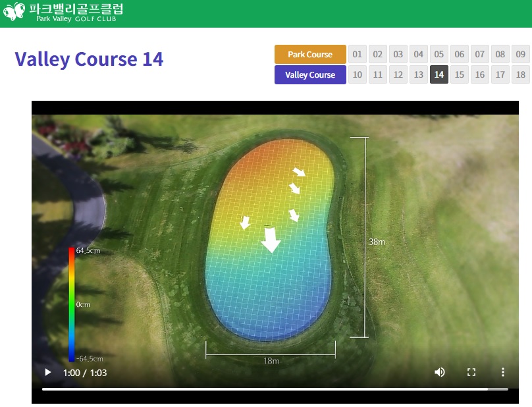Go to hole 17
532x407 pixels.
(x=500, y=74)
